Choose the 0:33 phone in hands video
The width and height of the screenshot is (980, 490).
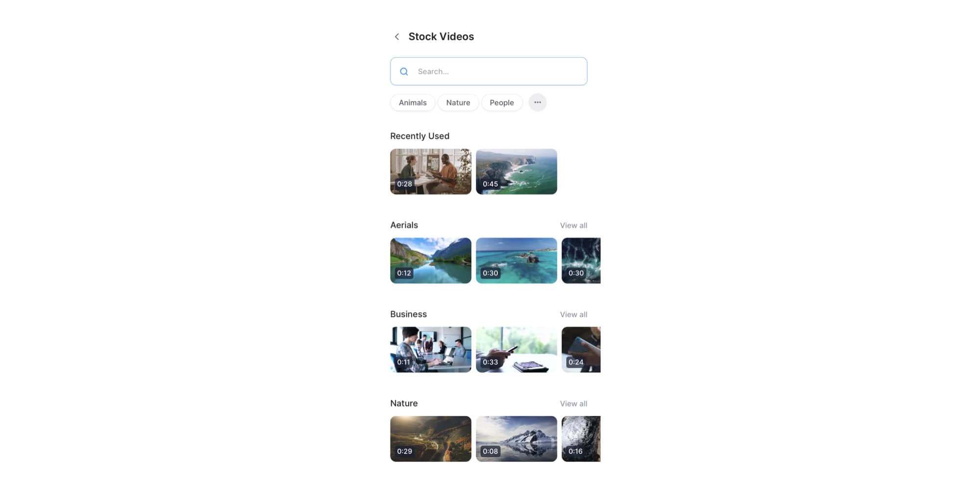pos(516,350)
